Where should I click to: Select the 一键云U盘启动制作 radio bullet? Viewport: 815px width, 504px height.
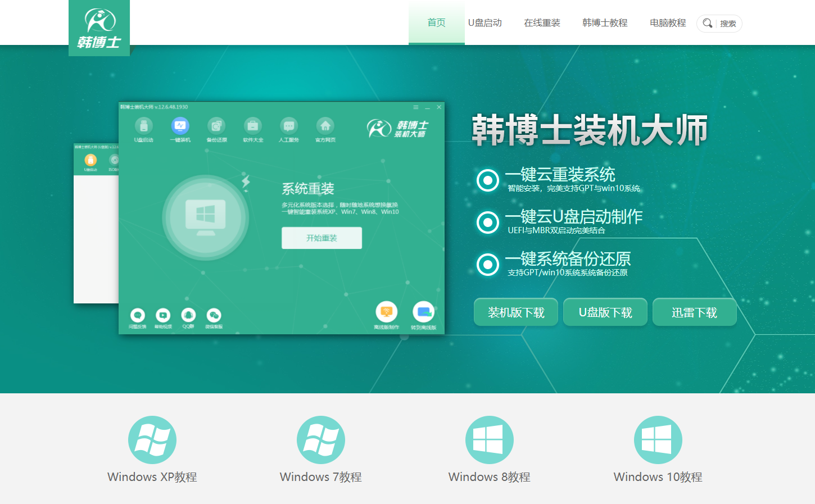(x=487, y=223)
